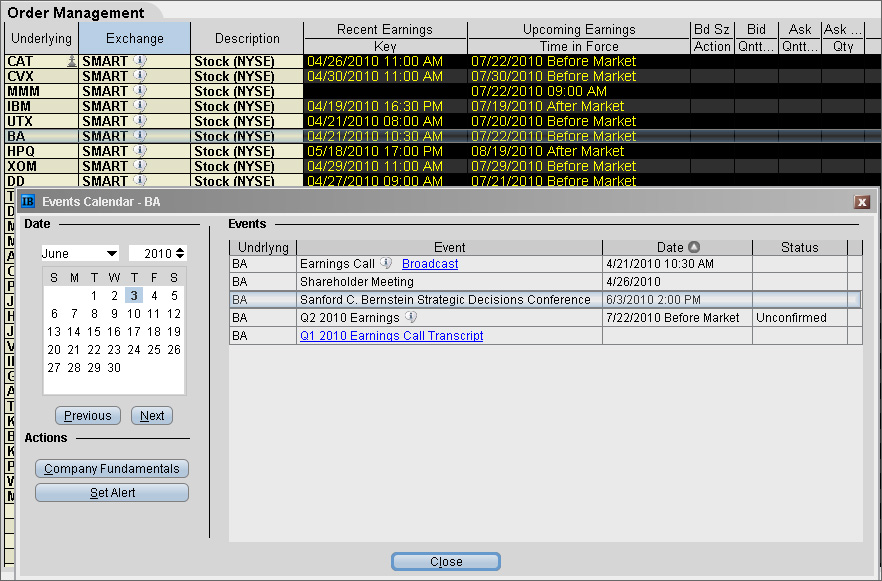The image size is (882, 581).
Task: Click the info icon next to Earnings Call event
Action: 386,263
